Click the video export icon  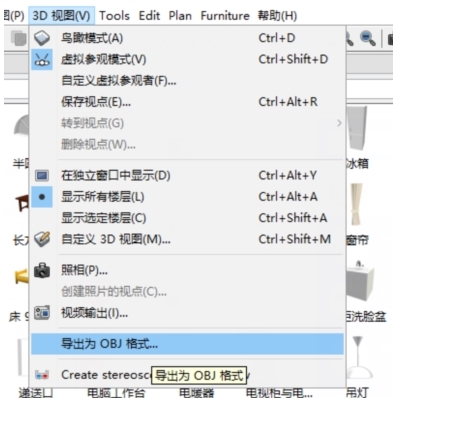pos(42,313)
